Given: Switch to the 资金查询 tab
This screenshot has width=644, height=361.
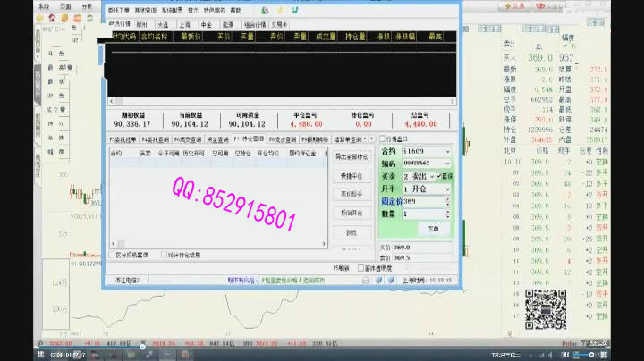Looking at the screenshot, I should [x=216, y=139].
